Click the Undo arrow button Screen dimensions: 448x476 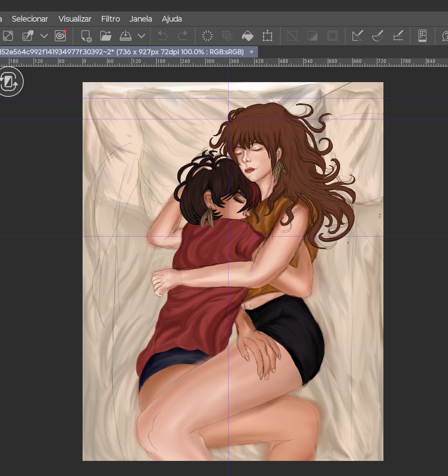click(162, 36)
